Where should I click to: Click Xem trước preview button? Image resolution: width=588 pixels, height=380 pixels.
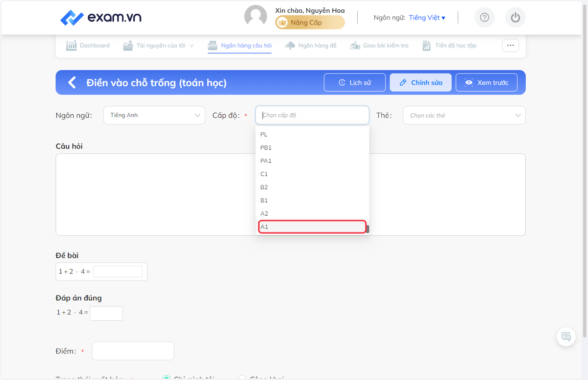(x=487, y=82)
